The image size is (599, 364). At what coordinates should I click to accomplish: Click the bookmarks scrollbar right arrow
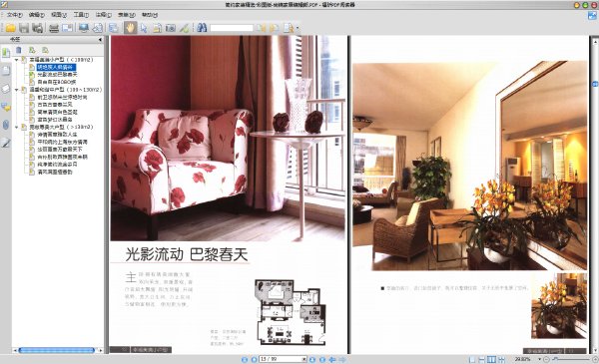[101, 350]
